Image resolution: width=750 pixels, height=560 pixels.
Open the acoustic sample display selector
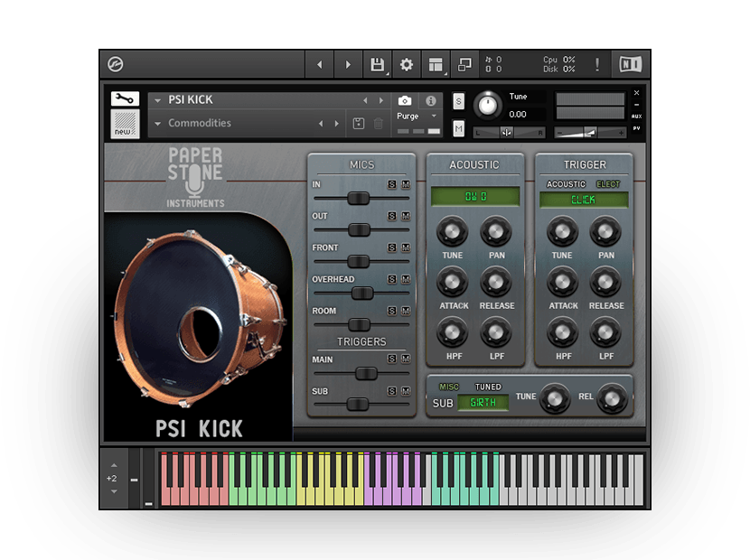[475, 197]
